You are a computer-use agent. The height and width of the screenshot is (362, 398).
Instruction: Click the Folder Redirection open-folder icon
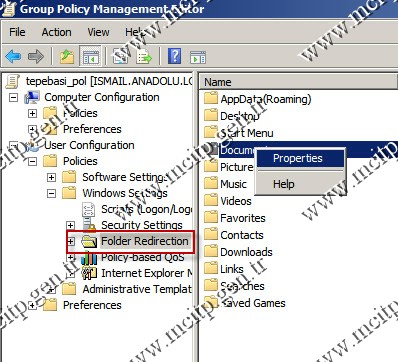pyautogui.click(x=89, y=241)
